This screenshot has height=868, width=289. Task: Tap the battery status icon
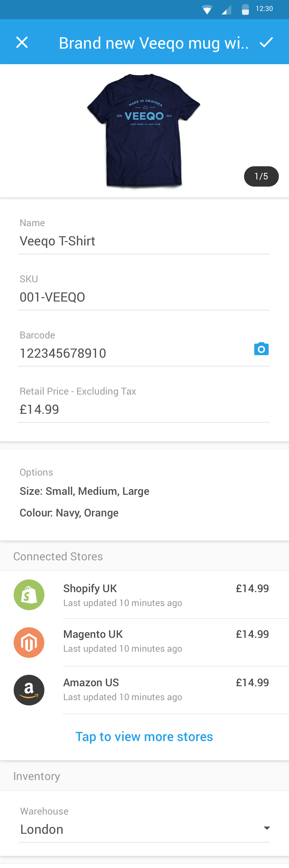coord(245,9)
